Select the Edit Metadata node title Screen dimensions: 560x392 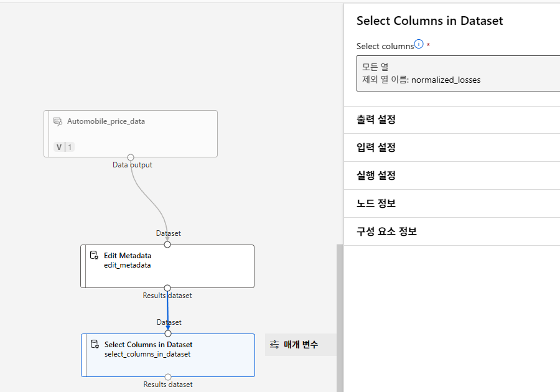point(128,255)
